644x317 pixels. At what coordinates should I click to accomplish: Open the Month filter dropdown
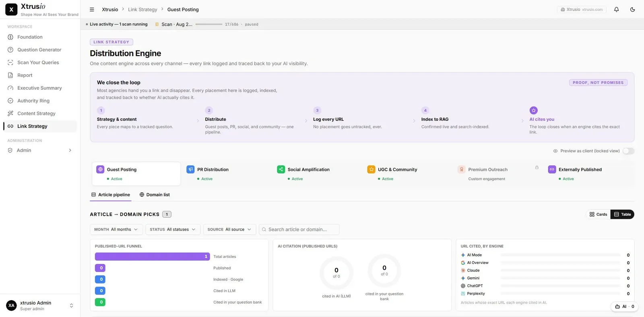(116, 229)
